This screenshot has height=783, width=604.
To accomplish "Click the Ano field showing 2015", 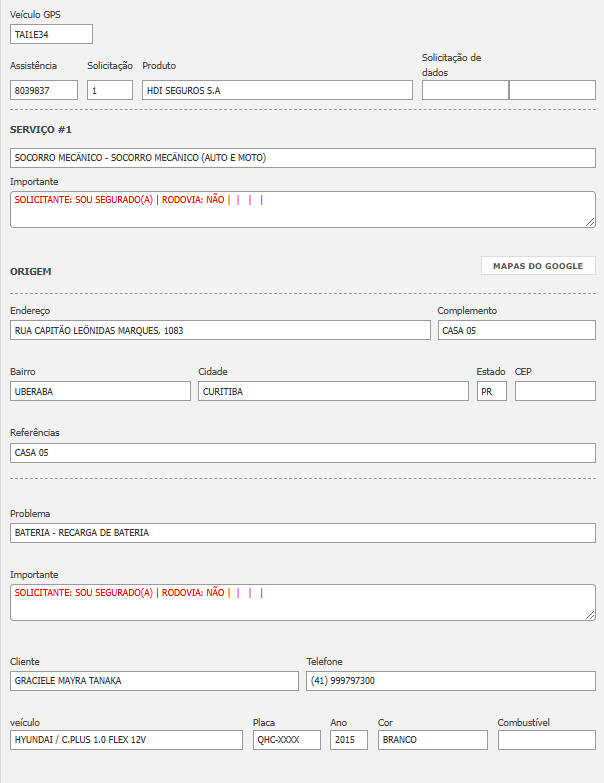I will pos(348,740).
